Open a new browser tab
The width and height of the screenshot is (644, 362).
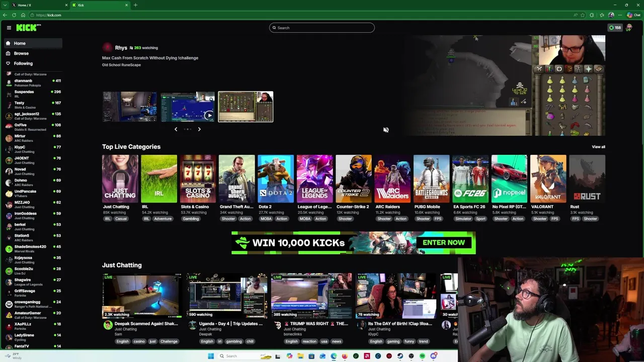coord(135,5)
